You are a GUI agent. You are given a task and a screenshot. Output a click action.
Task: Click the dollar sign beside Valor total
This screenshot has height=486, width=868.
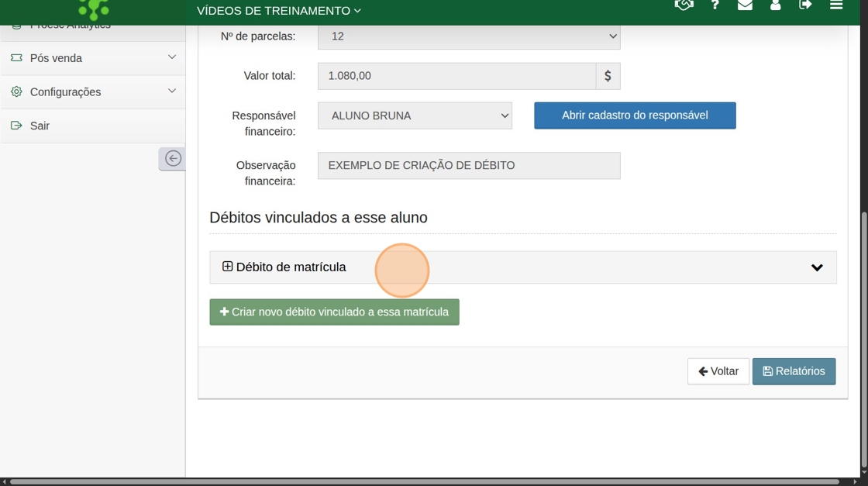pyautogui.click(x=608, y=76)
